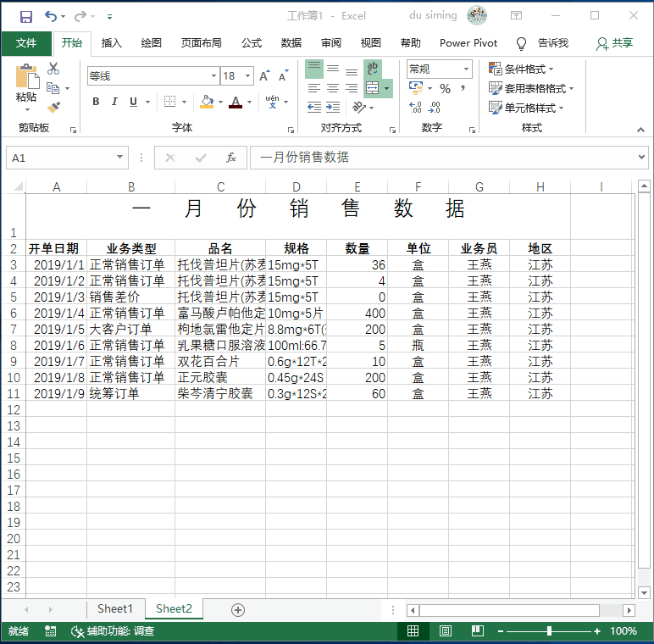
Task: Toggle Wrap Text button
Action: click(x=373, y=69)
